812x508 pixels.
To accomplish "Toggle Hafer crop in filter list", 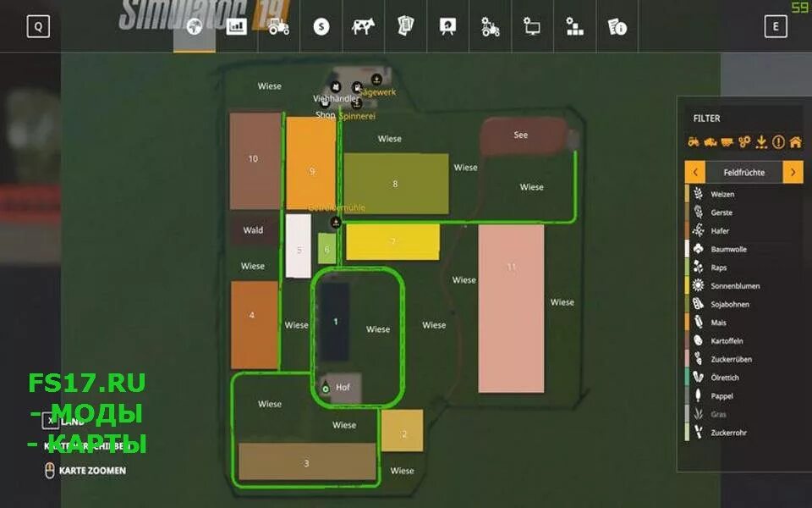I will 744,230.
